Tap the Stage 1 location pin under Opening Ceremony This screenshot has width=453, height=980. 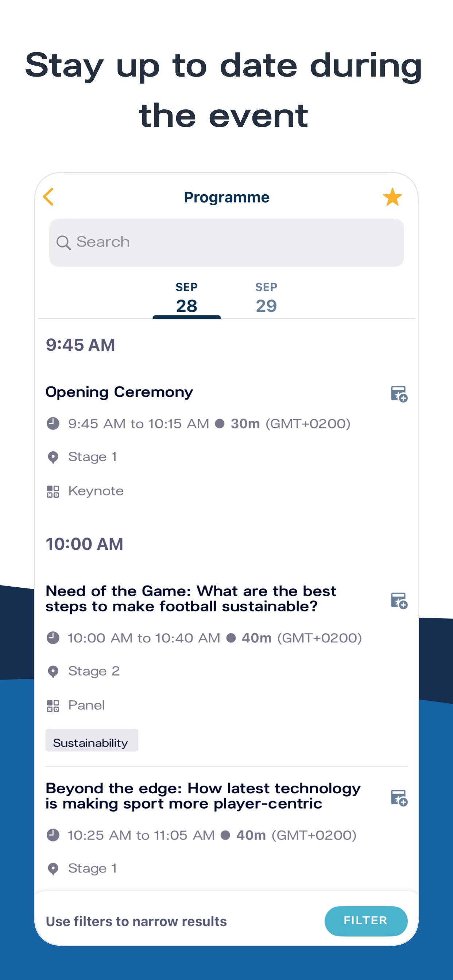tap(53, 457)
